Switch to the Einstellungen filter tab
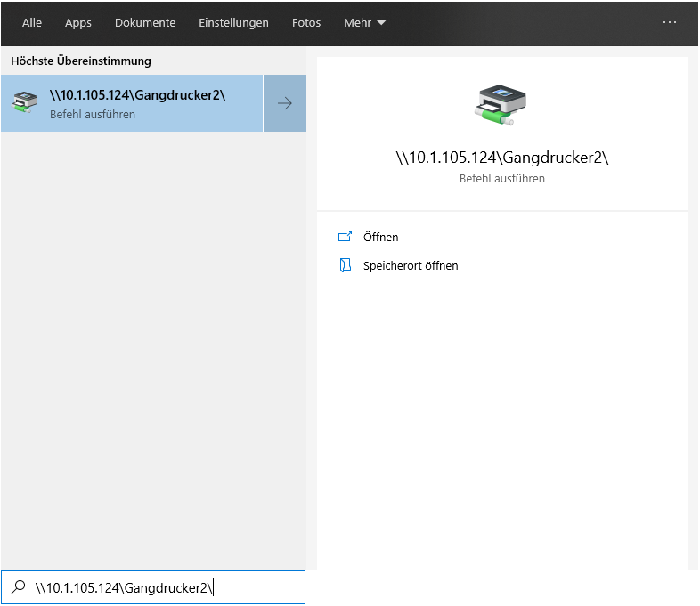Viewport: 700px width, 606px height. pos(233,23)
